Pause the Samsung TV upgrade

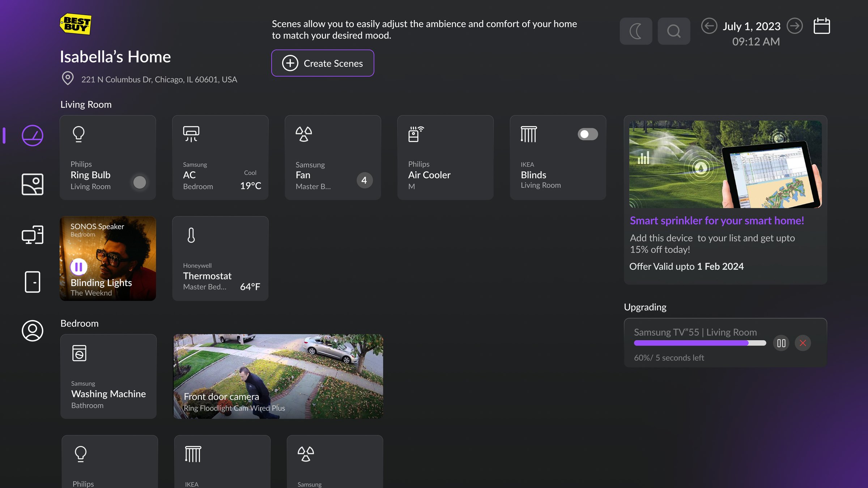coord(781,343)
